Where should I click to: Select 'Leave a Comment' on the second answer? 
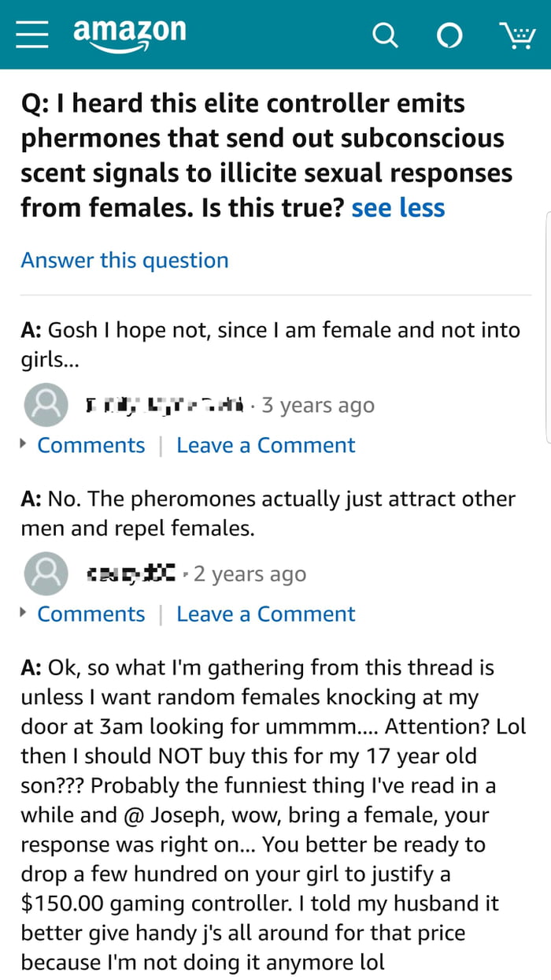[x=265, y=614]
